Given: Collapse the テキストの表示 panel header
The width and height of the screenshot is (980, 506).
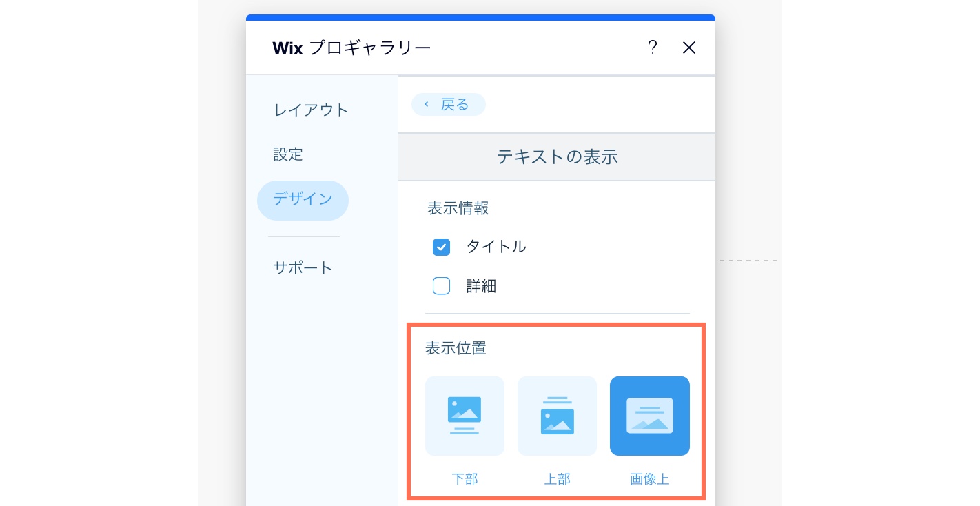Looking at the screenshot, I should (x=556, y=156).
